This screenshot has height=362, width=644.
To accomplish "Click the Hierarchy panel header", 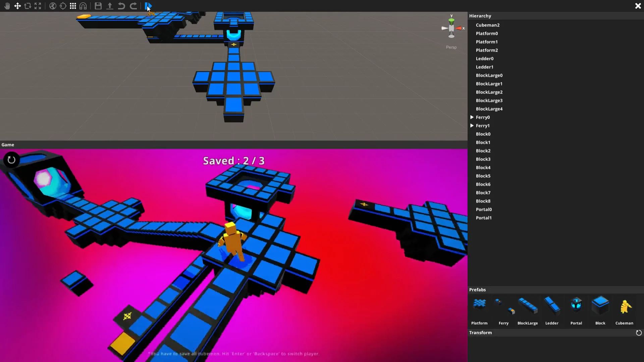I will tap(480, 16).
